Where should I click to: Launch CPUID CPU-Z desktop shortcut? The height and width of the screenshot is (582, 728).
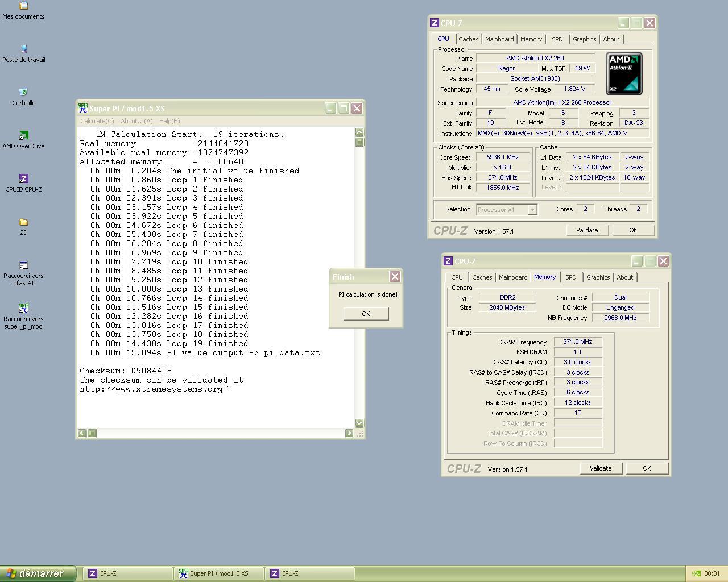click(23, 183)
